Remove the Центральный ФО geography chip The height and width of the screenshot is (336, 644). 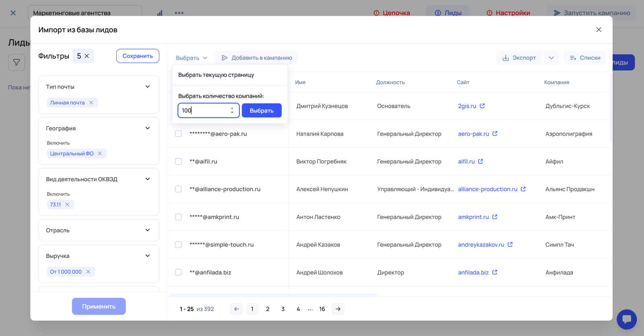tap(100, 154)
